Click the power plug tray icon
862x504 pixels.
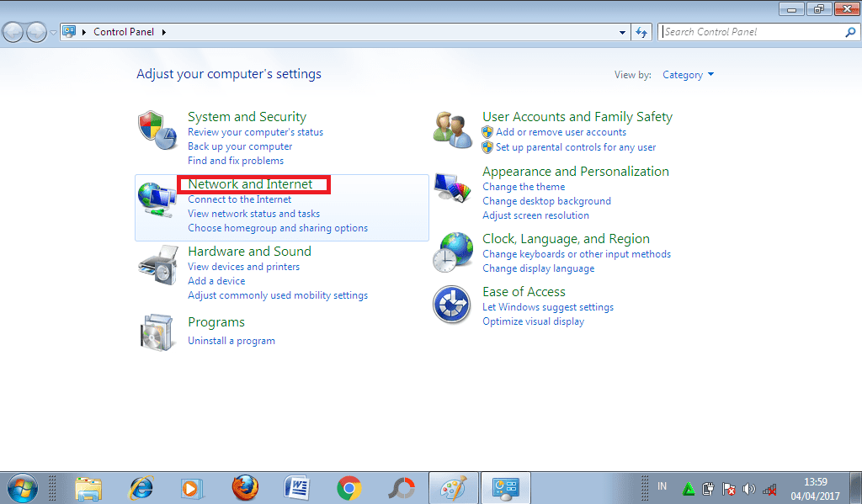click(x=708, y=489)
